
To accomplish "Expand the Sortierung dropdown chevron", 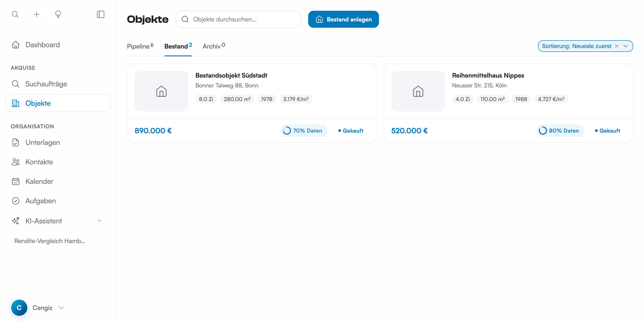I will [x=625, y=46].
